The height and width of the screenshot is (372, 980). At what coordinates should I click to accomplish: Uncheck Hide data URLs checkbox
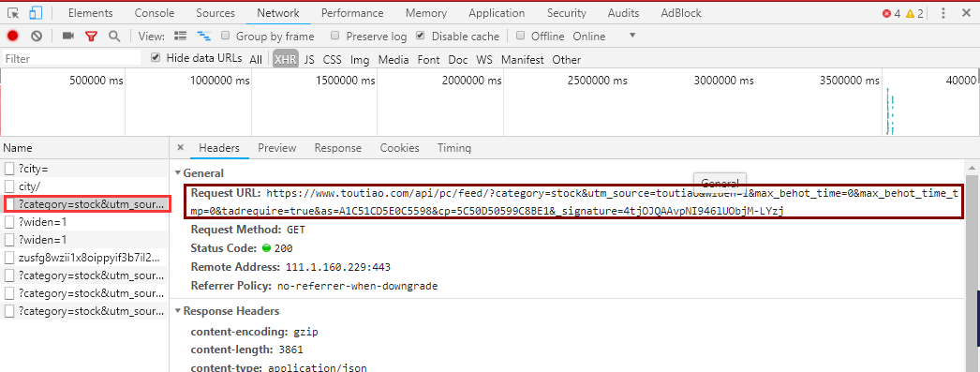156,57
